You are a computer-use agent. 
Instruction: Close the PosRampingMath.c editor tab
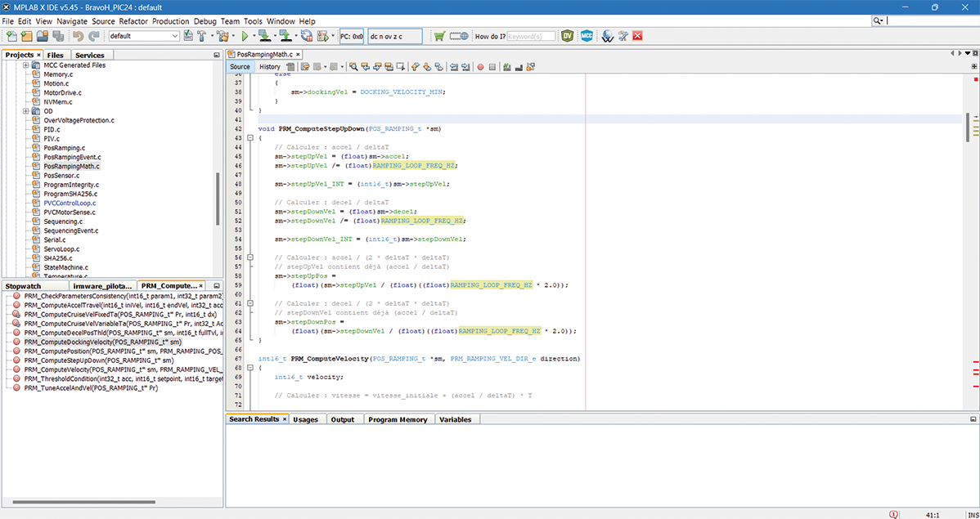[298, 54]
